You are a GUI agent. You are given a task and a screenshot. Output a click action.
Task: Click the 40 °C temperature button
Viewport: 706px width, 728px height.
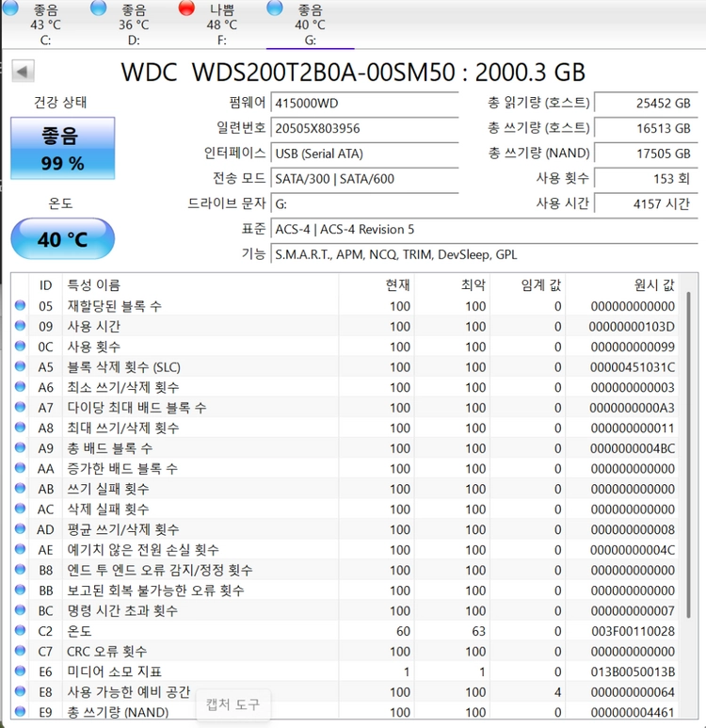63,239
